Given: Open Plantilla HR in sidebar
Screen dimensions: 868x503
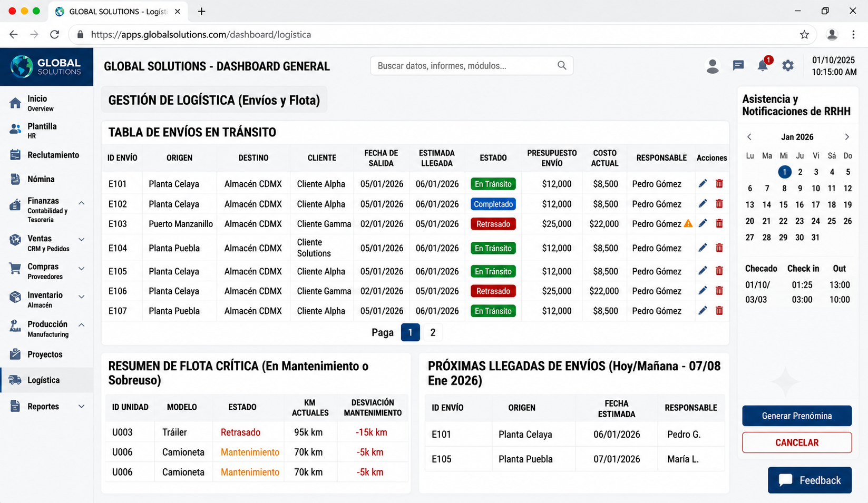Looking at the screenshot, I should coord(46,130).
